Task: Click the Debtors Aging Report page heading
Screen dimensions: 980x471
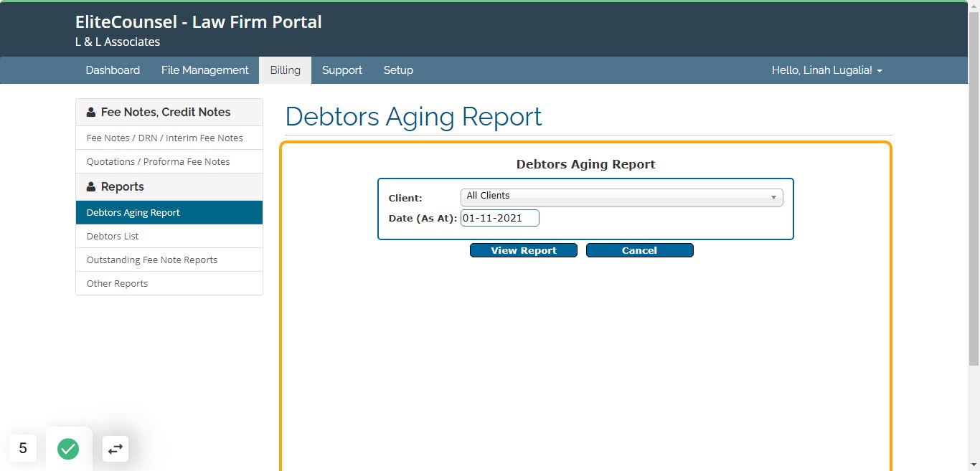Action: [x=413, y=116]
